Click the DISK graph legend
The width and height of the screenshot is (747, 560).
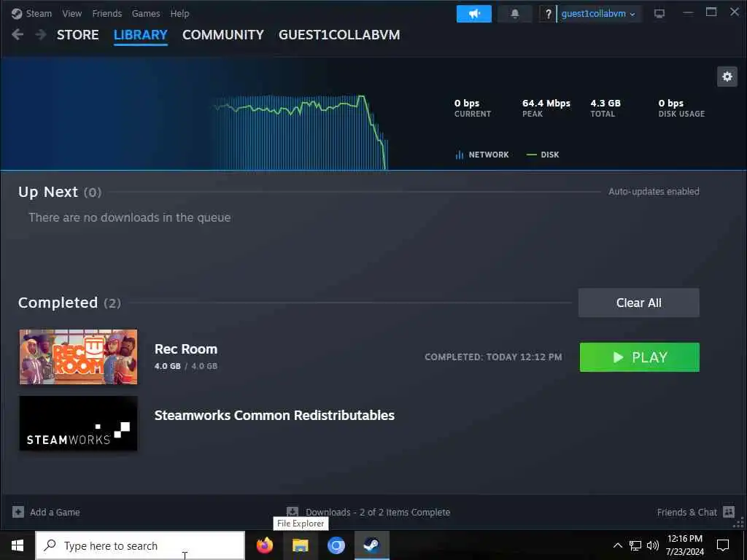(543, 155)
